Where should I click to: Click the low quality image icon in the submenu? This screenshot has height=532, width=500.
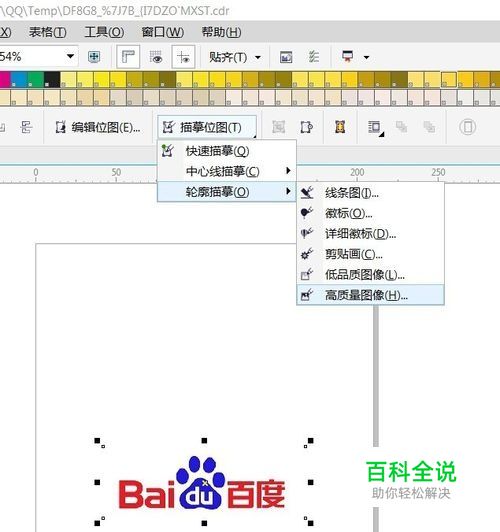click(307, 273)
